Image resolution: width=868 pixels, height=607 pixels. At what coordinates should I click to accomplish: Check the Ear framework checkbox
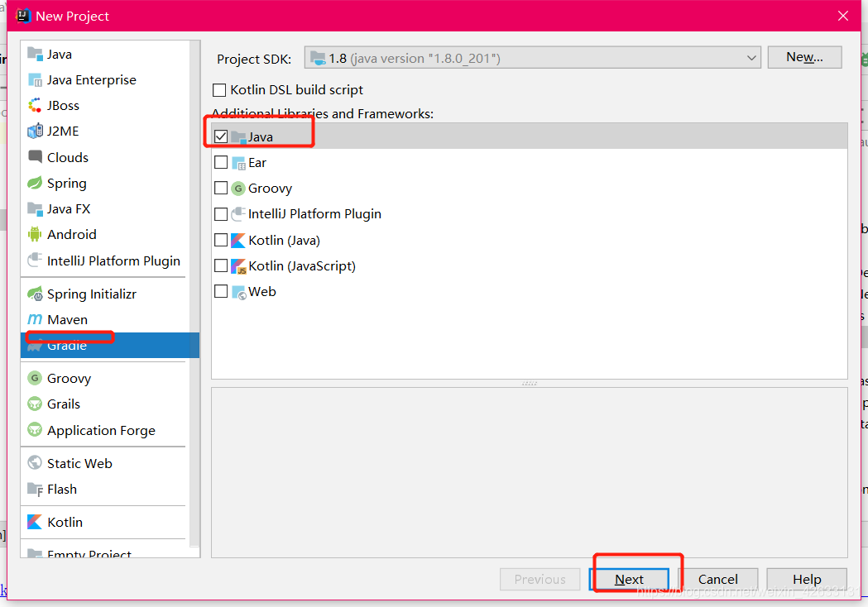[221, 162]
